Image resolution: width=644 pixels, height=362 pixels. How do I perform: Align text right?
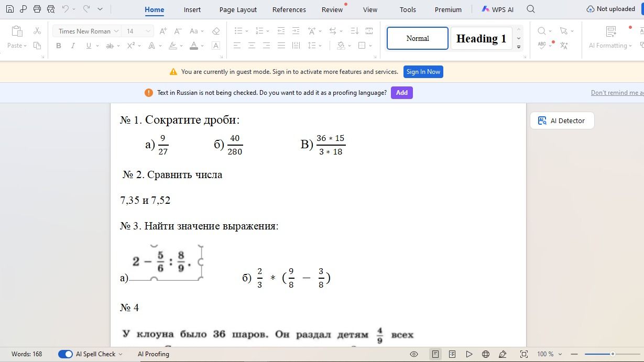click(x=266, y=46)
